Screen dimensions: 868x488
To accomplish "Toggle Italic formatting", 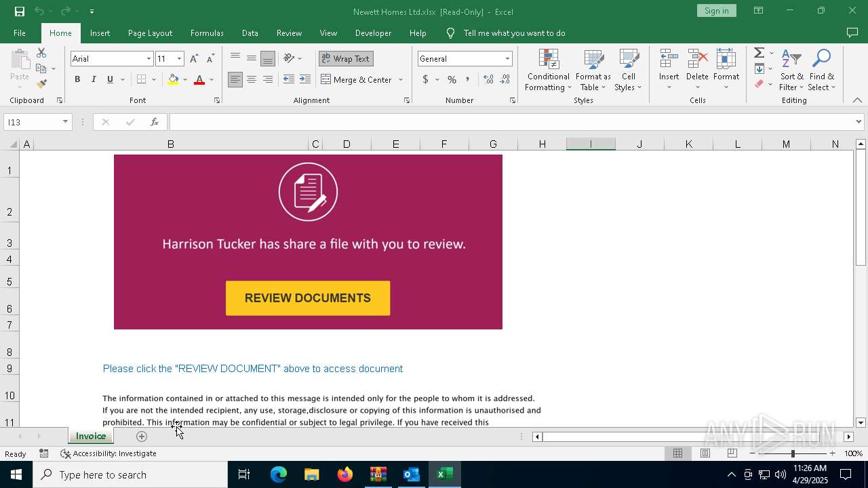I will pyautogui.click(x=94, y=79).
